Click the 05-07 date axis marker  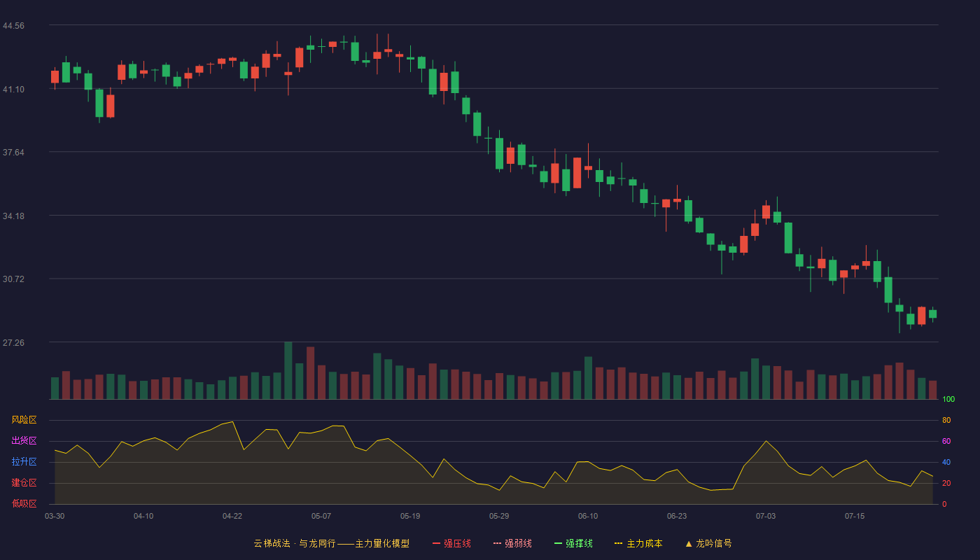coord(321,516)
